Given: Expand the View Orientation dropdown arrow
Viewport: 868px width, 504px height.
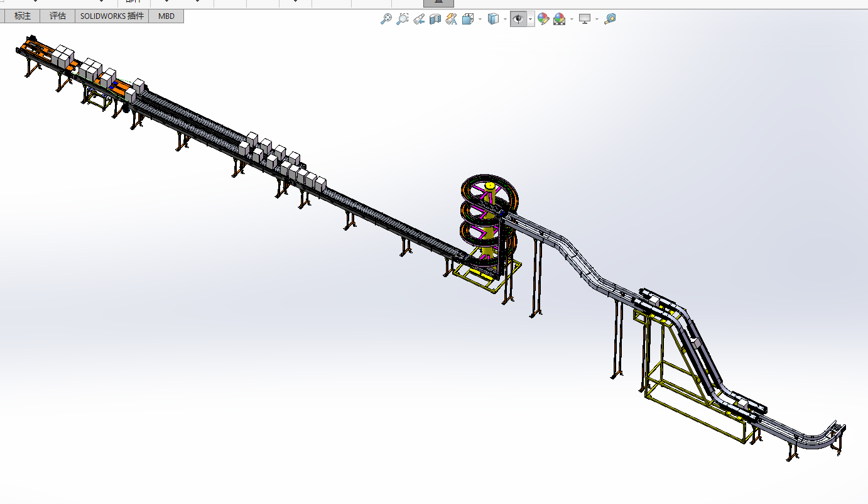Looking at the screenshot, I should pos(480,19).
